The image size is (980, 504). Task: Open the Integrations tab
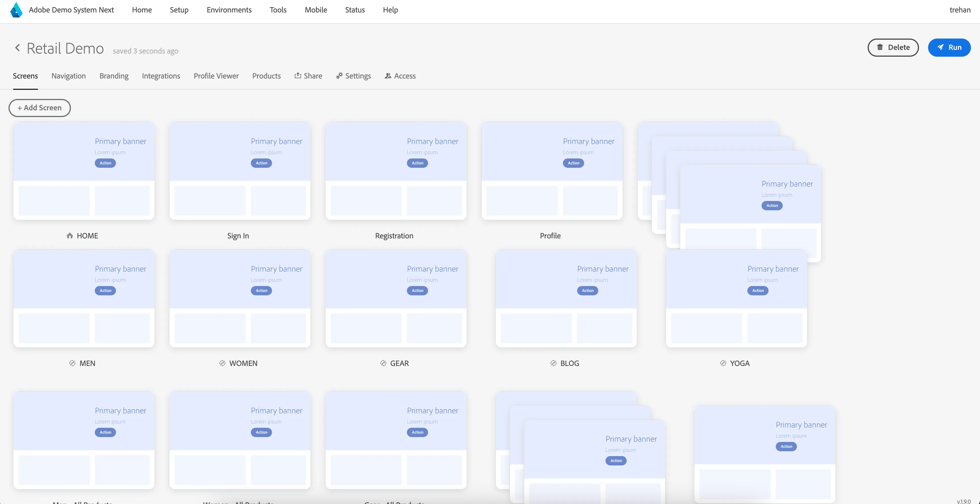click(x=161, y=76)
